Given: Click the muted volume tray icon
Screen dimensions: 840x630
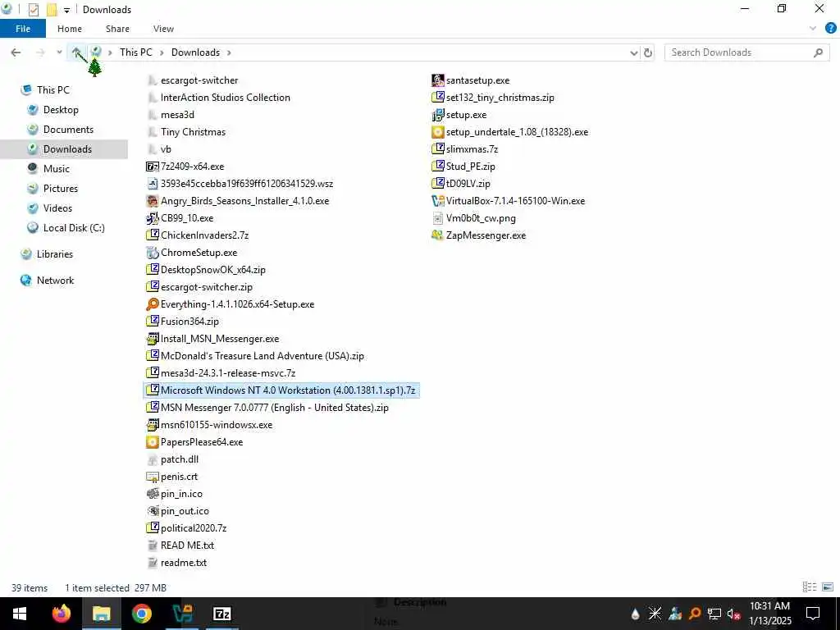Looking at the screenshot, I should (733, 614).
